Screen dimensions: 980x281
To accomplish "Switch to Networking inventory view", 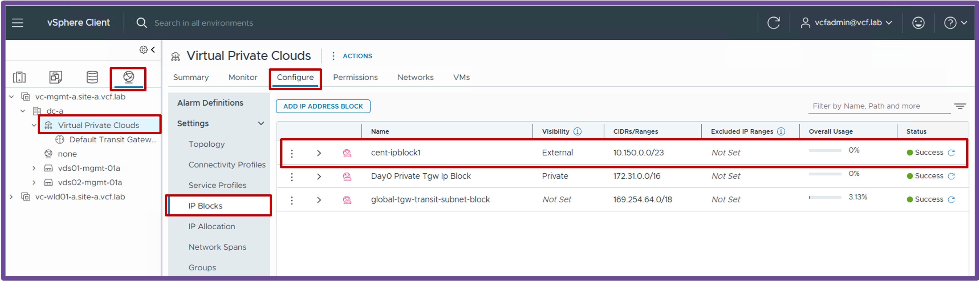I will (129, 77).
